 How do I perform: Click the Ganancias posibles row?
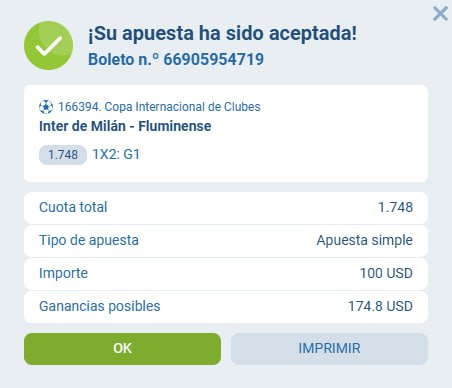click(226, 306)
